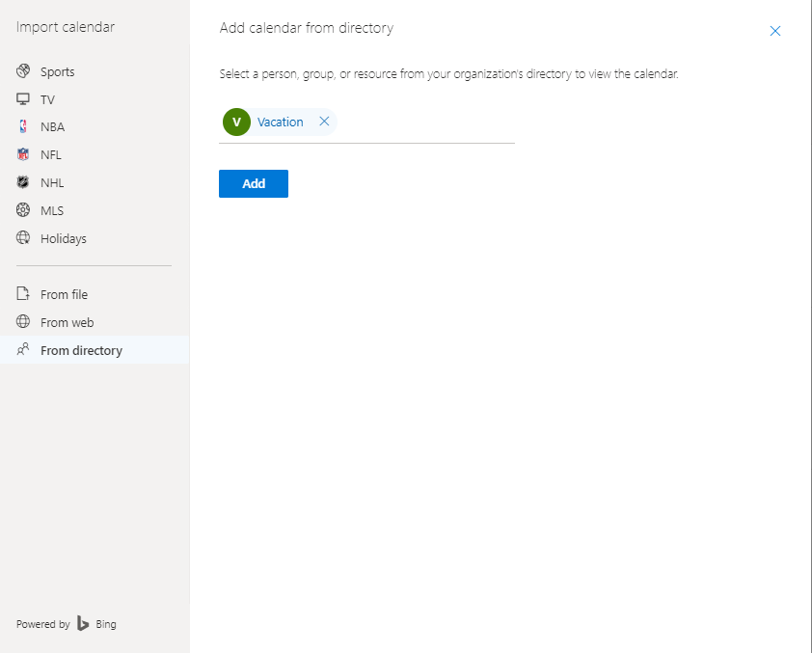Switch to From web import option
This screenshot has width=812, height=653.
click(x=95, y=322)
